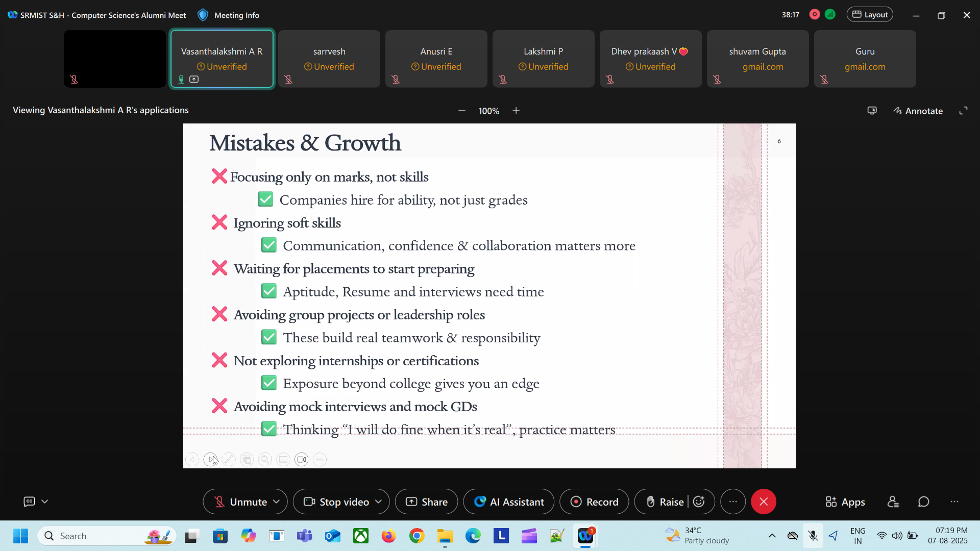Open the Meeting Info tab
980x551 pixels.
[229, 15]
